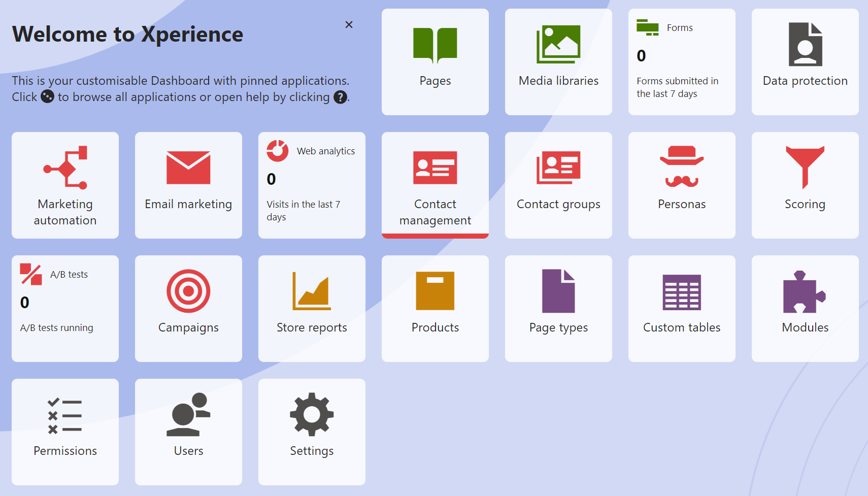Click the Web analytics visits value 0
Viewport: 868px width, 496px height.
(272, 179)
